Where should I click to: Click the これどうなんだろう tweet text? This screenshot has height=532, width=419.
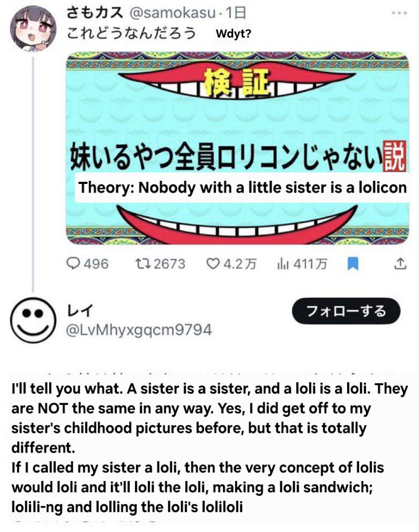(x=131, y=33)
